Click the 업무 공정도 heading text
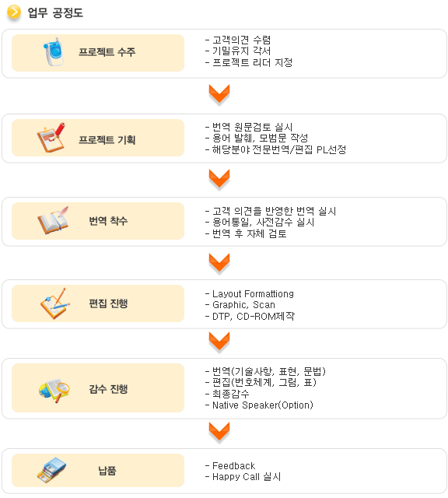Screen dimensions: 448x498 (x=55, y=12)
